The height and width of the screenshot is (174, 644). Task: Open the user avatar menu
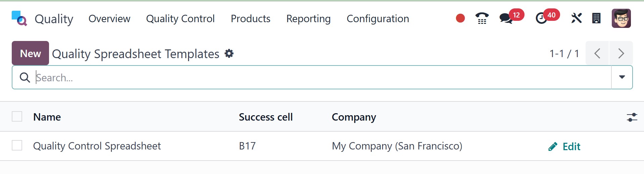click(x=621, y=18)
